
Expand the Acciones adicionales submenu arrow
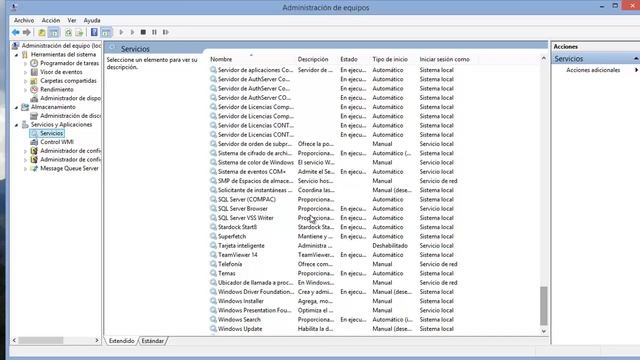(x=636, y=70)
